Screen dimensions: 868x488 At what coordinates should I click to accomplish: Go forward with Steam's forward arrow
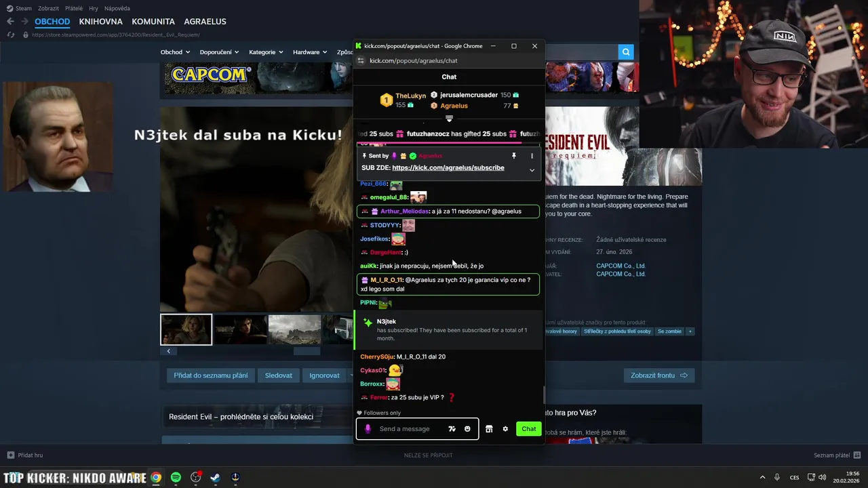point(26,21)
